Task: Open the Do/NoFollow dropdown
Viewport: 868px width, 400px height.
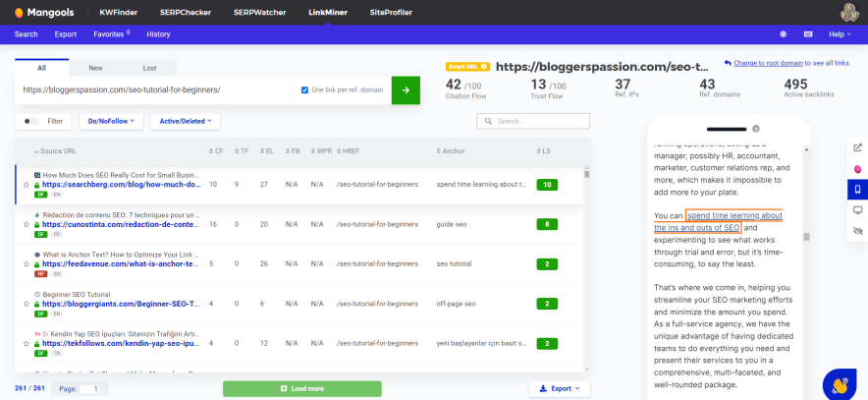Action: coord(111,121)
